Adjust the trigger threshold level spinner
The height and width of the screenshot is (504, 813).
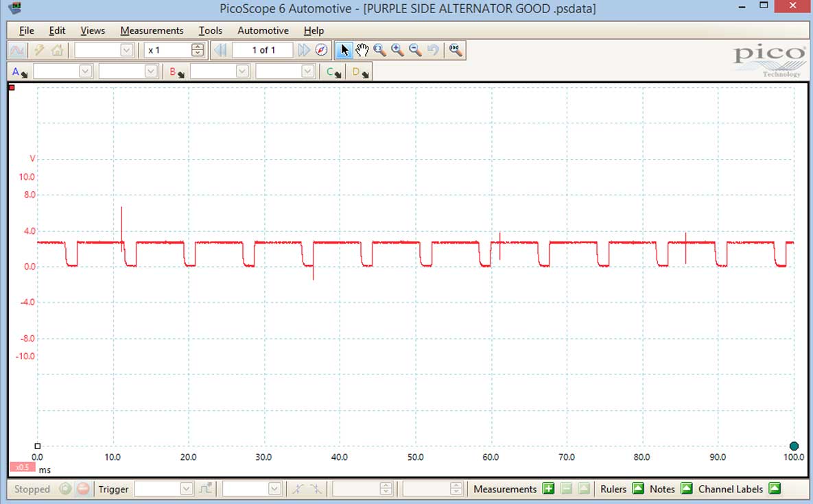(386, 488)
